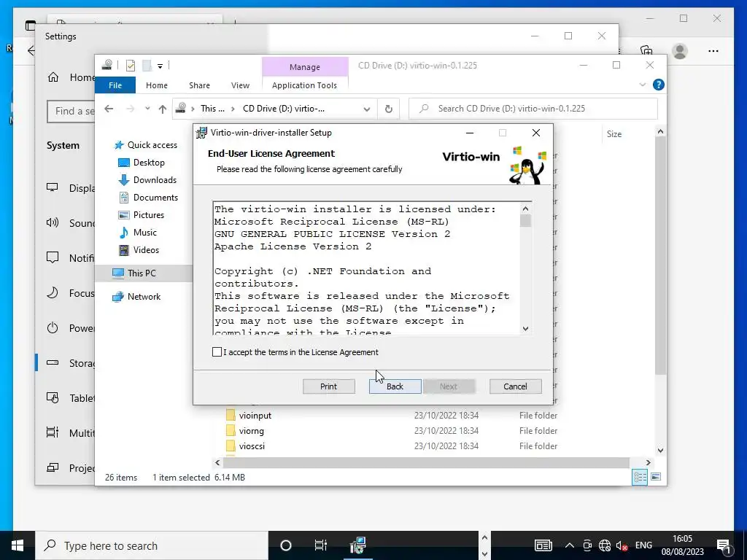The width and height of the screenshot is (747, 560).
Task: Go up one folder level in Explorer
Action: pos(163,109)
